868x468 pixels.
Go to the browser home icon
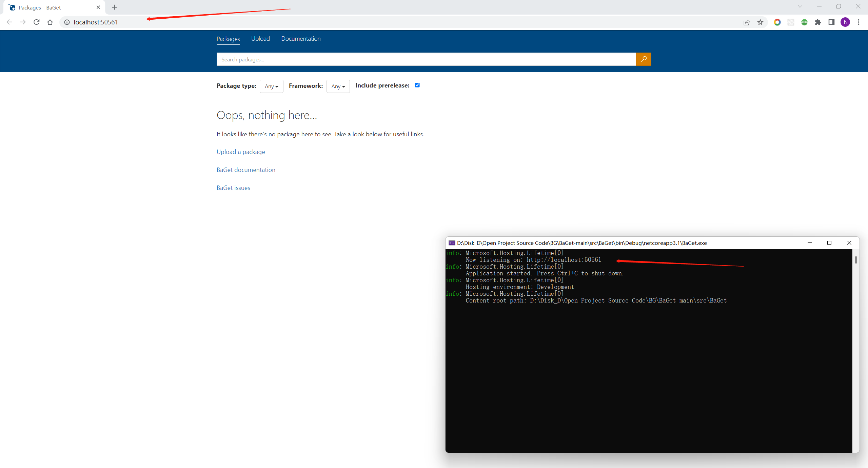pyautogui.click(x=50, y=22)
